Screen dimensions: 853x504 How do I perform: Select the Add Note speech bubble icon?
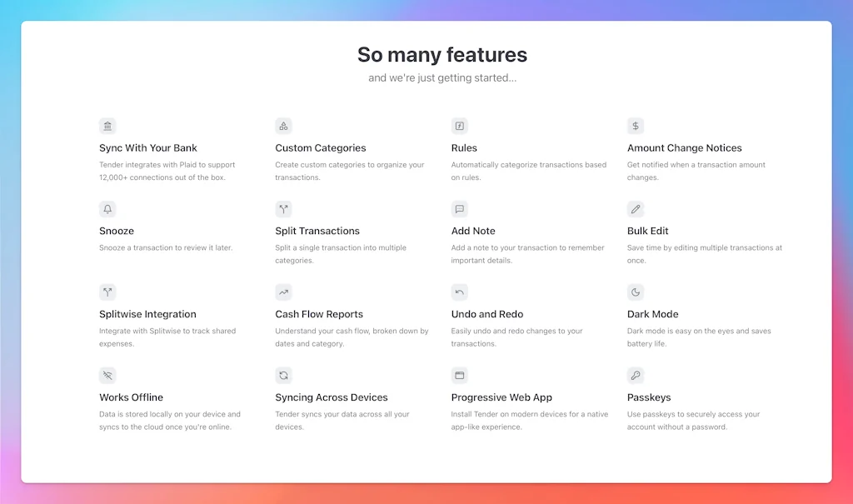pyautogui.click(x=459, y=209)
